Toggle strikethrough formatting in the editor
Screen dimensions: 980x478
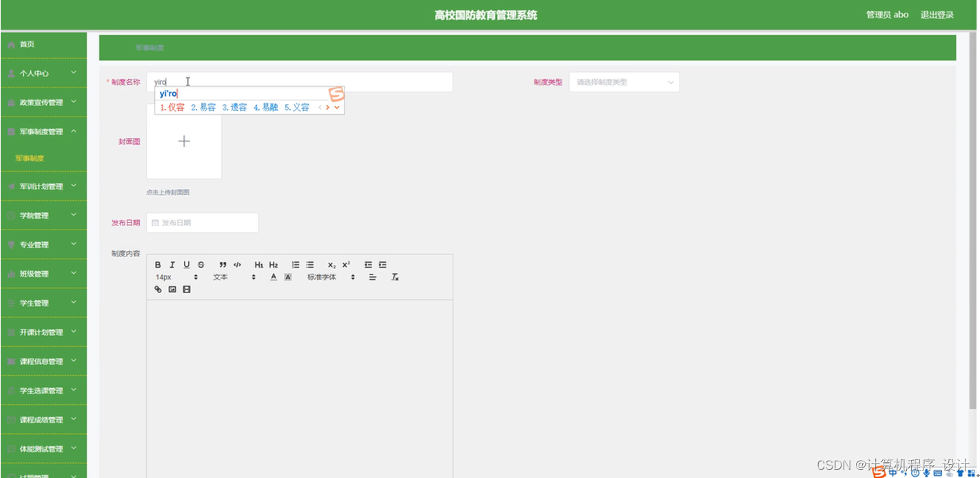click(x=201, y=265)
